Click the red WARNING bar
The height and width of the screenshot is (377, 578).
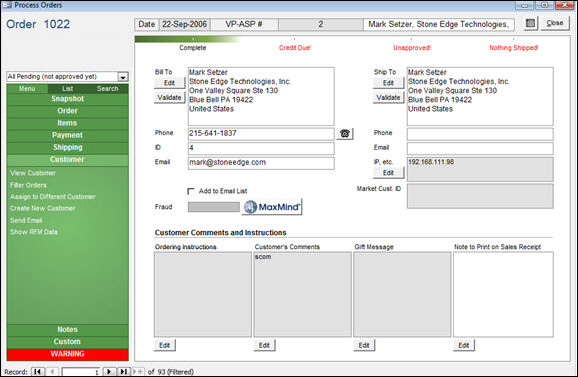point(67,354)
